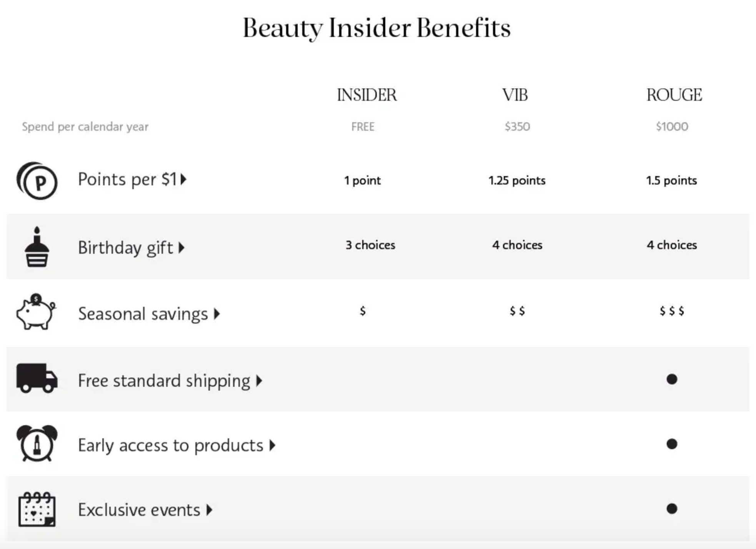
Task: Click the Rouge exclusive events dot
Action: coord(672,509)
